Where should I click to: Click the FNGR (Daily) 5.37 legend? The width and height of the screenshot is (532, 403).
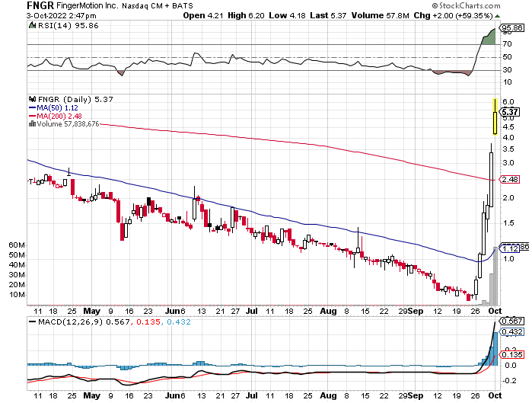pyautogui.click(x=75, y=100)
